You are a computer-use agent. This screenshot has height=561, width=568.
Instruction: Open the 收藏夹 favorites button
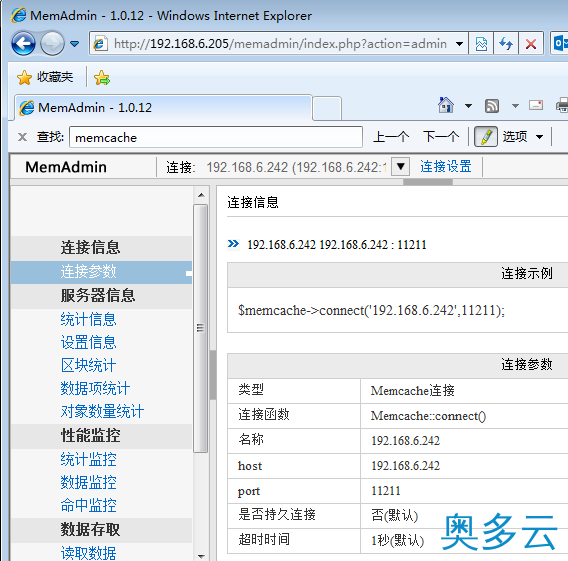45,77
